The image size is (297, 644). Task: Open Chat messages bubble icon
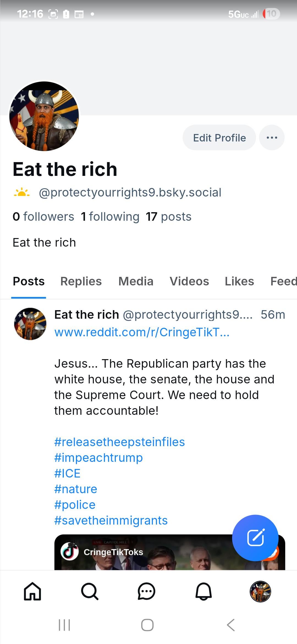[x=146, y=591]
